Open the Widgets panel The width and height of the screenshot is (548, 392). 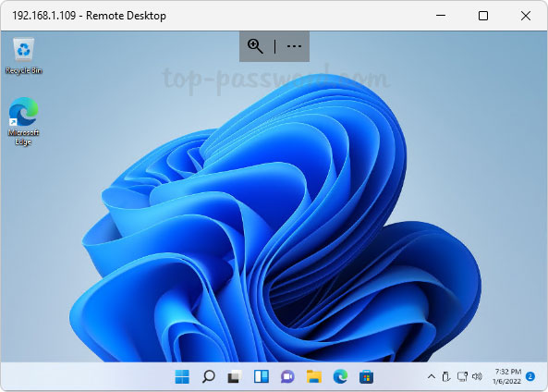262,376
